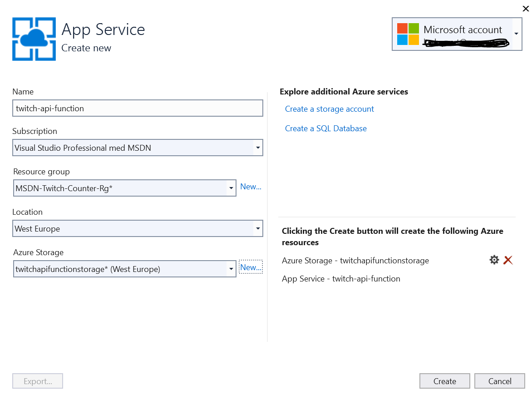Close the App Service dialog
The width and height of the screenshot is (532, 395).
point(526,9)
